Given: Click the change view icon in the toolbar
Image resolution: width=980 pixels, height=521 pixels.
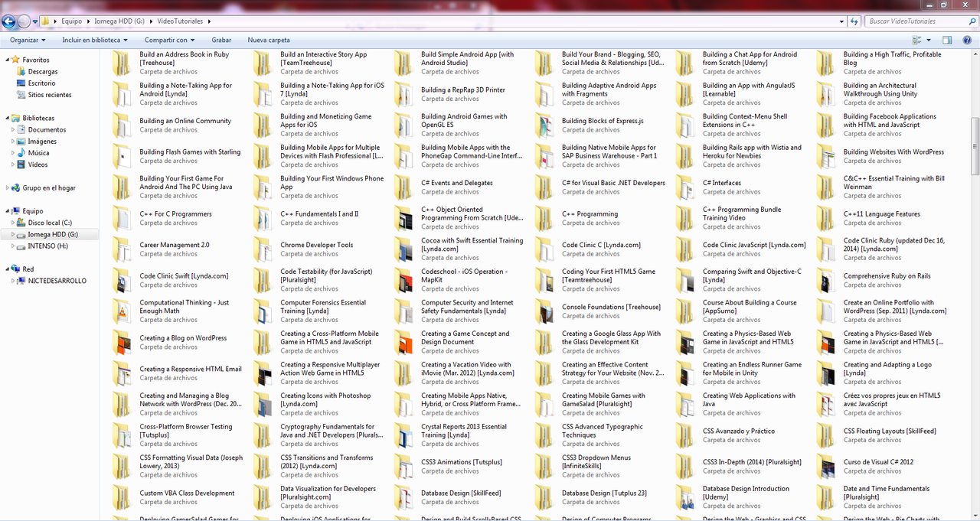Looking at the screenshot, I should coord(917,40).
